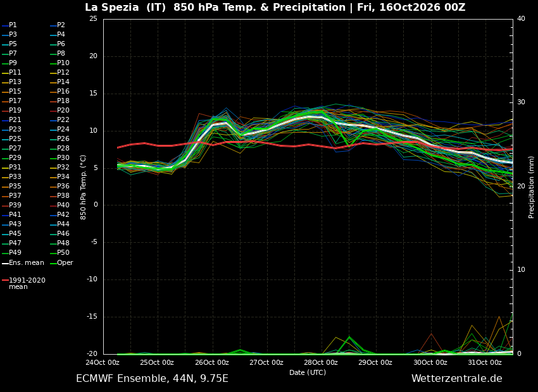
Task: Select the P18 legend entry
Action: [x=59, y=101]
